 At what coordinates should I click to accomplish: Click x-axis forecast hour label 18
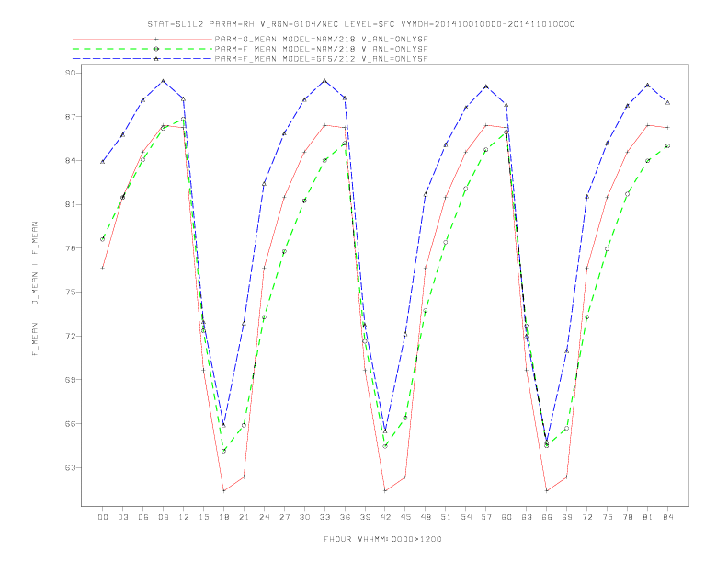pos(223,517)
